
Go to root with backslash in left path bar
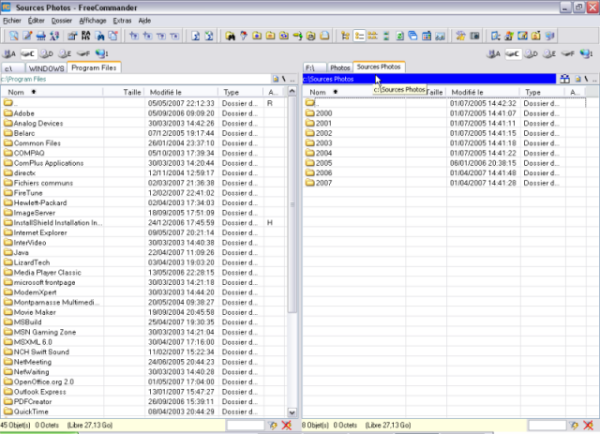pyautogui.click(x=284, y=79)
